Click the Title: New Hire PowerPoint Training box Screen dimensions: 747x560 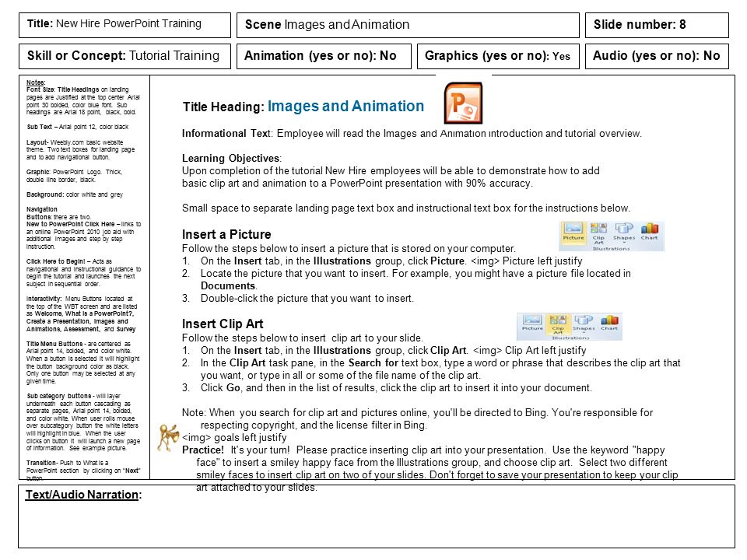[x=124, y=25]
